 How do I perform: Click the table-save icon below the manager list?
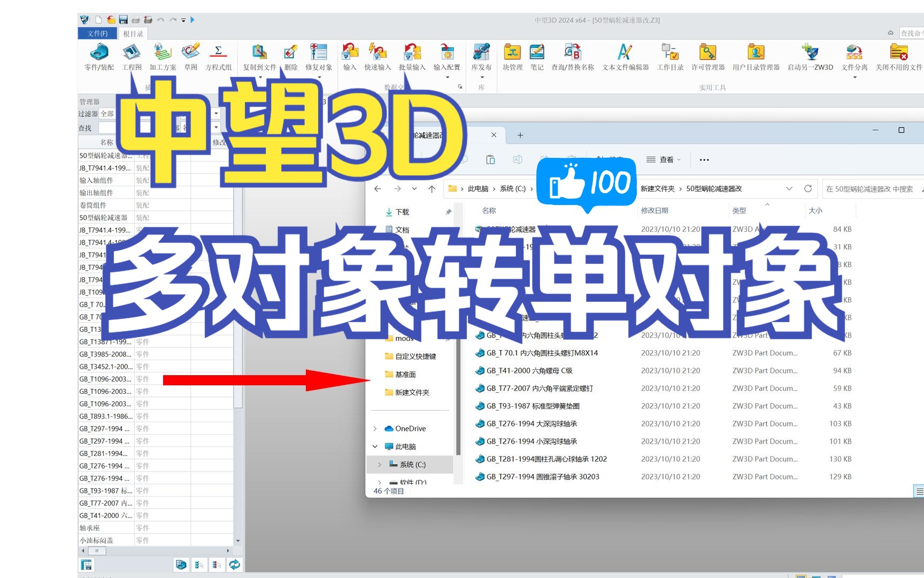click(86, 565)
